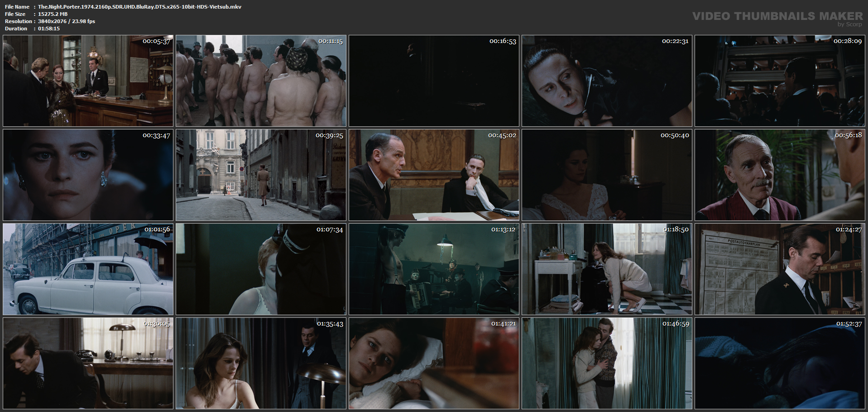The image size is (868, 412).
Task: Select the close-up face thumbnail at 00:33:47
Action: 88,175
